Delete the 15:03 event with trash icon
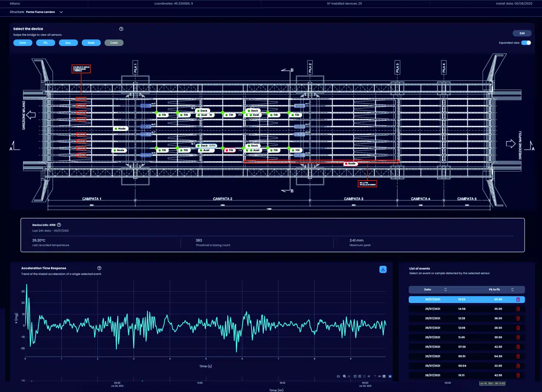Viewport: 542px width, 392px height. coord(518,299)
